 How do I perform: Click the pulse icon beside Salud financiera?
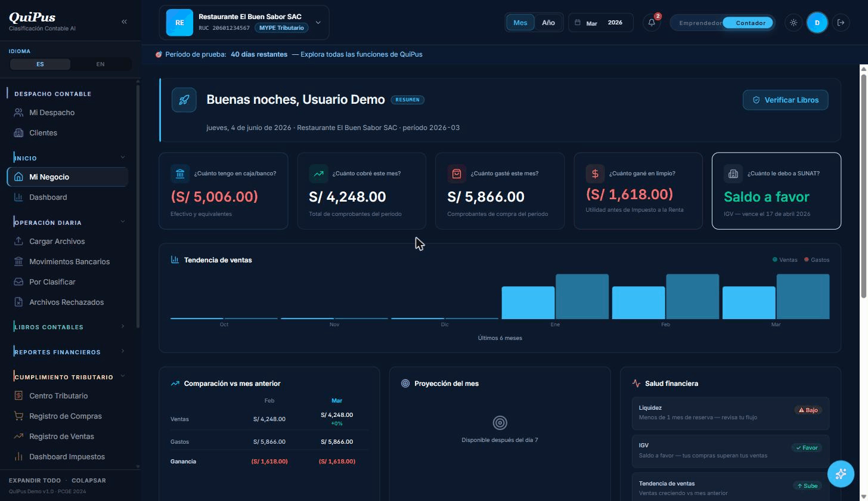636,384
